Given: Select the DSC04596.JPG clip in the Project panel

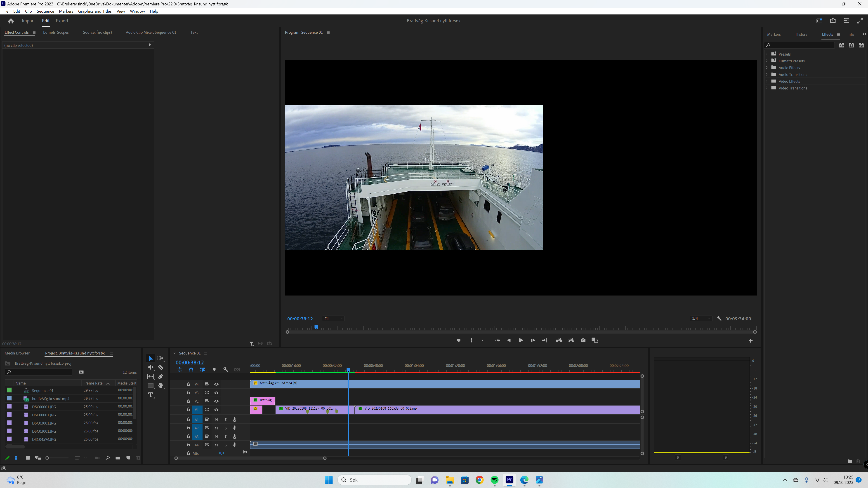Looking at the screenshot, I should 43,439.
